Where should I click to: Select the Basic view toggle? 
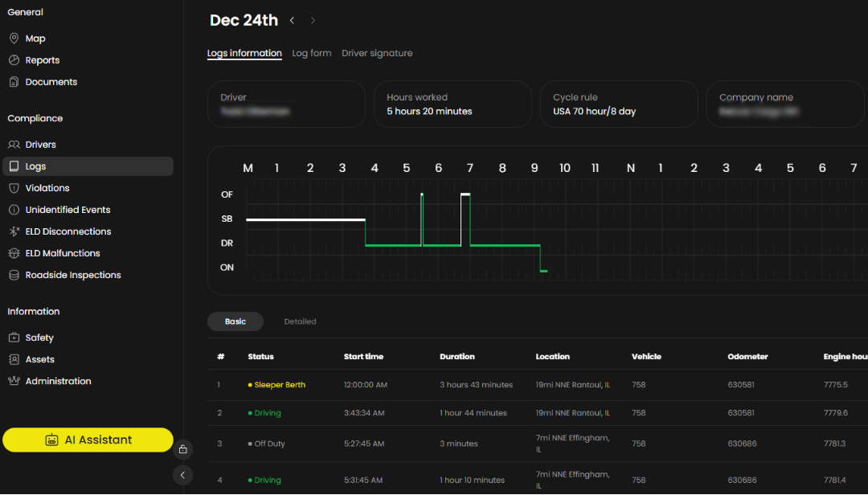[235, 321]
